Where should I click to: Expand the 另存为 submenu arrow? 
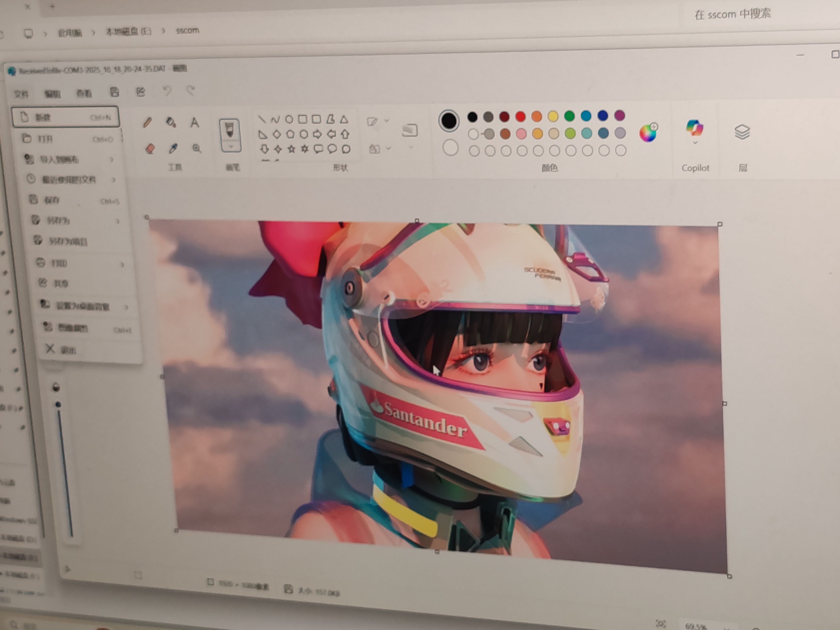click(x=118, y=221)
